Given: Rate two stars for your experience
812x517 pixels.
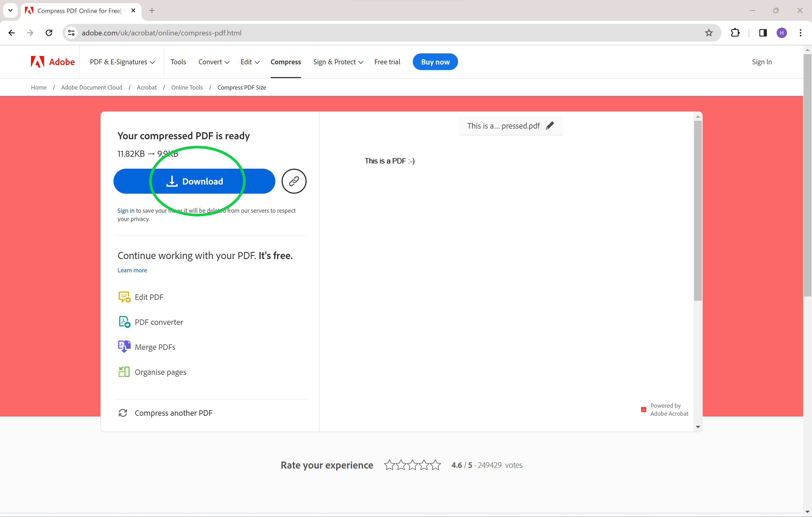Looking at the screenshot, I should (x=401, y=465).
